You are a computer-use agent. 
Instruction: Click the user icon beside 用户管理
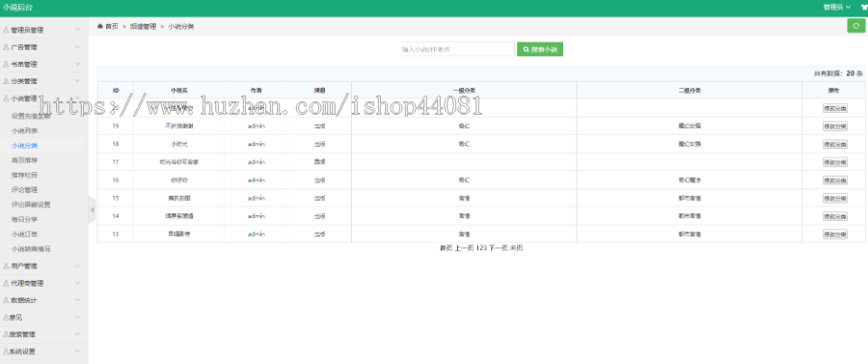(x=6, y=266)
